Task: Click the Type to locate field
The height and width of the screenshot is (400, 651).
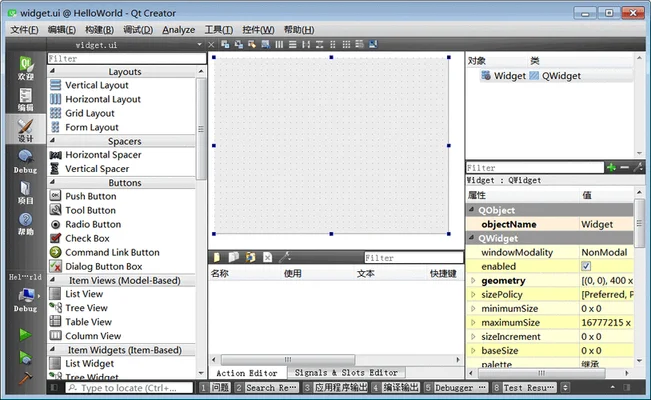Action: pos(129,388)
